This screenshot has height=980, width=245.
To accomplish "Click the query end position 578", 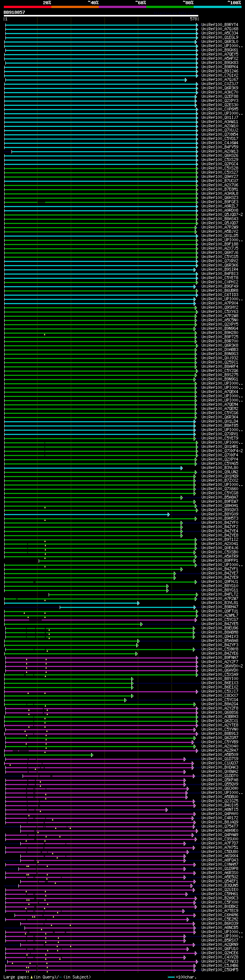I will click(193, 19).
